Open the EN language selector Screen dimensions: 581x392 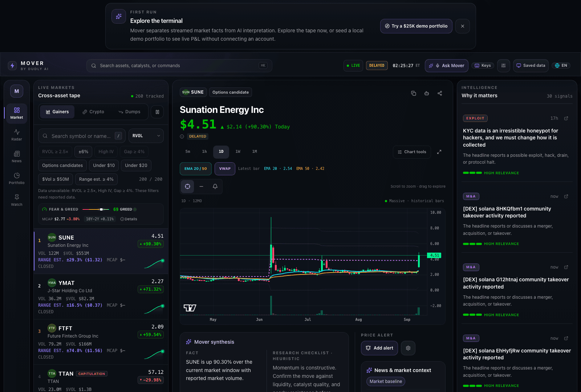click(561, 66)
